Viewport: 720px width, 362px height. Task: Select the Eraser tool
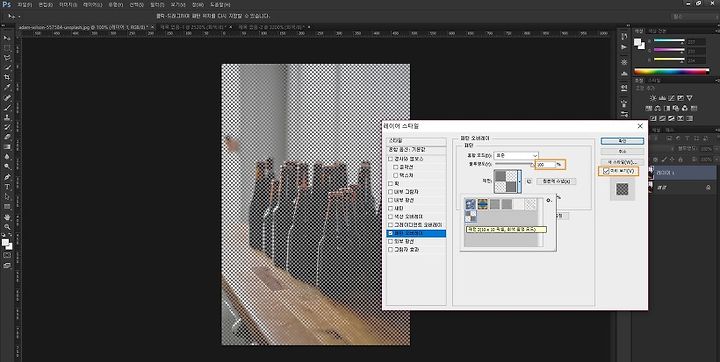coord(7,137)
